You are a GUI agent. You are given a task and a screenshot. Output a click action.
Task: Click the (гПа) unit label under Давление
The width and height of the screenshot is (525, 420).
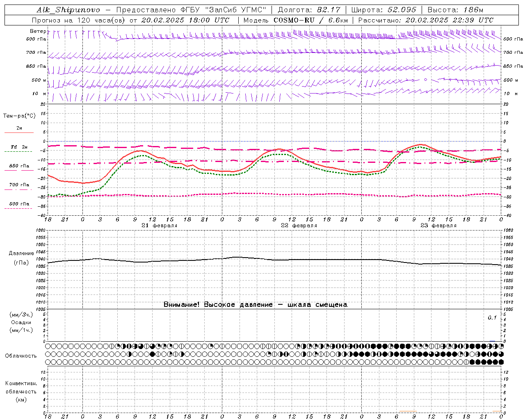[21, 263]
